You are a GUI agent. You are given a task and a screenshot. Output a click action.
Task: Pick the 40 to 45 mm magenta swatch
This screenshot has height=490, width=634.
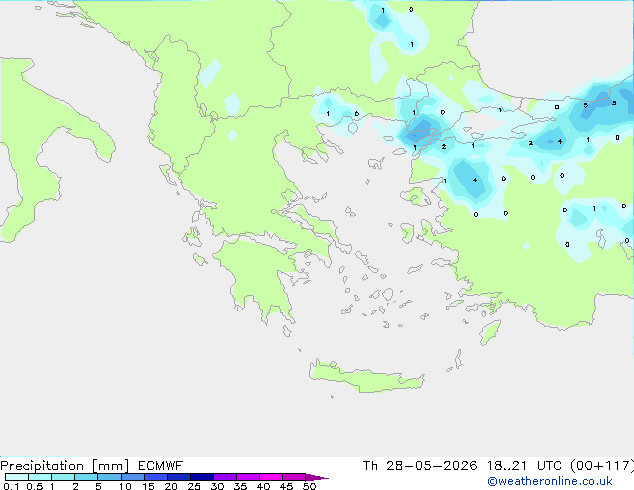click(271, 477)
